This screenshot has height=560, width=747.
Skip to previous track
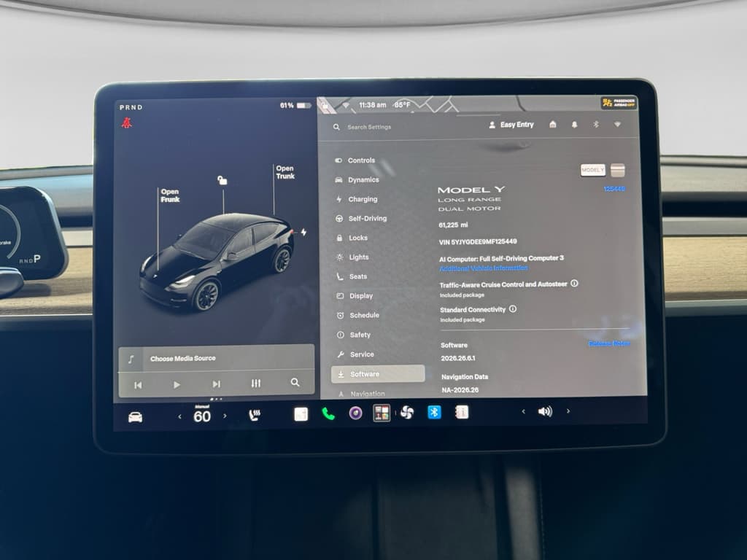click(x=138, y=385)
